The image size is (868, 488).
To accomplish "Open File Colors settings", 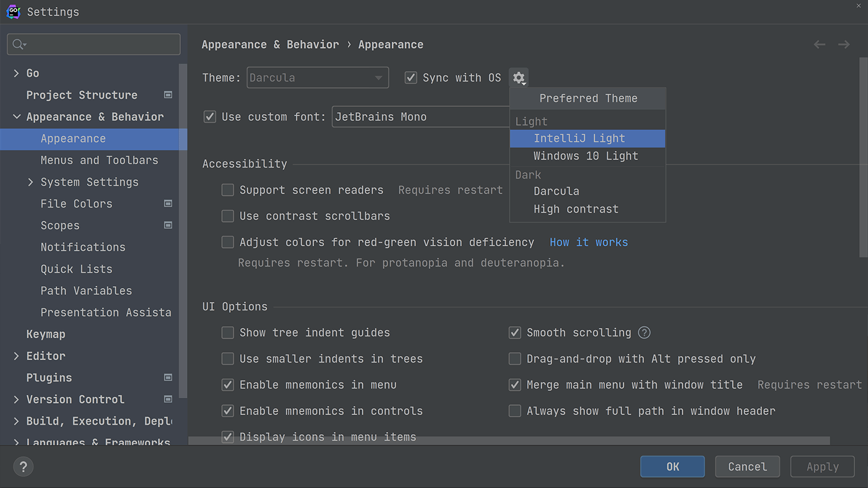I will click(76, 204).
